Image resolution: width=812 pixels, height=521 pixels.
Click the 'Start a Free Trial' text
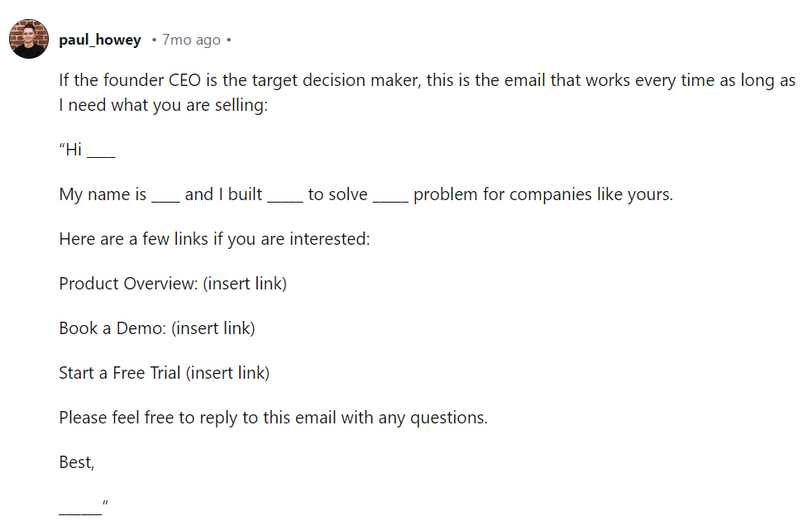(120, 373)
